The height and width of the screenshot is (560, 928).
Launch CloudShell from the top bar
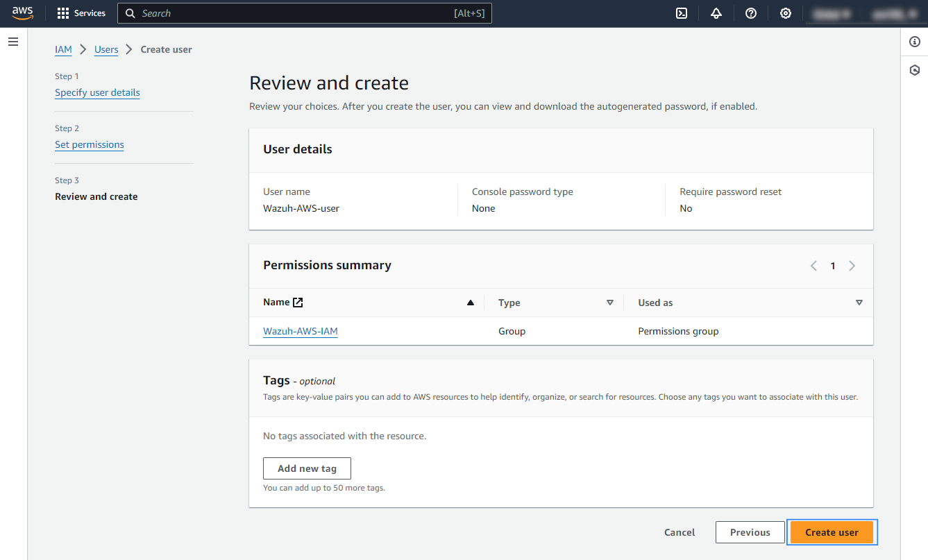click(x=682, y=13)
